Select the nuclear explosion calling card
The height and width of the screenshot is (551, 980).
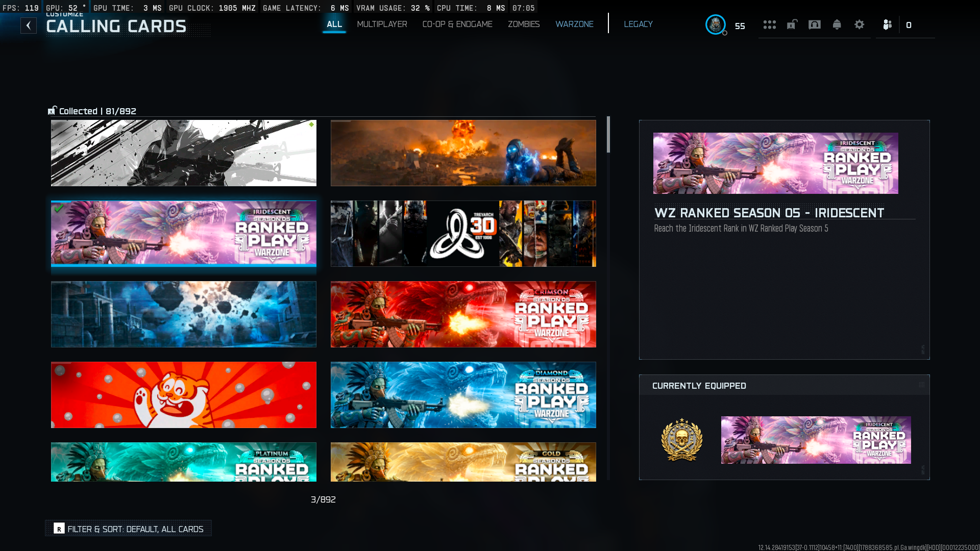(x=463, y=153)
